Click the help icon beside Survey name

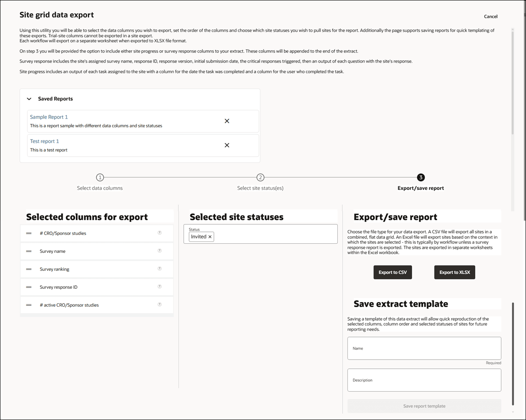159,251
